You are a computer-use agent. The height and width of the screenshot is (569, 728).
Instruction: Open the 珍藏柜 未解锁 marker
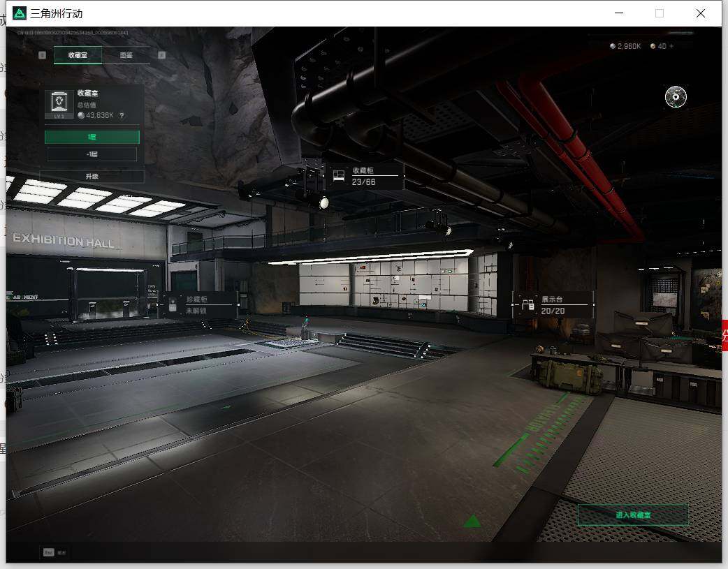tap(198, 305)
